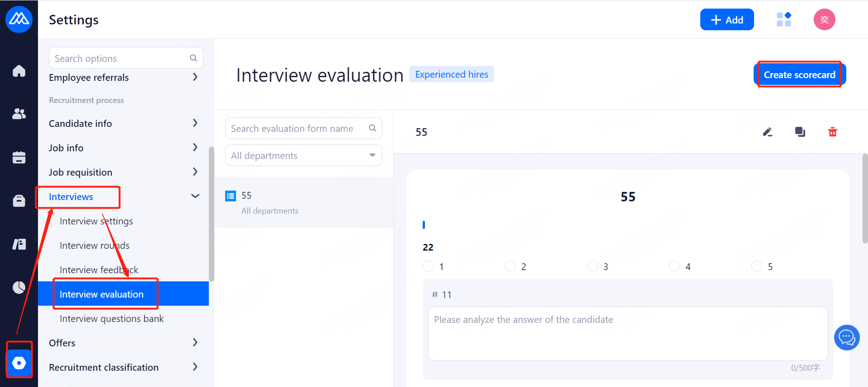Screen dimensions: 868x387
Task: Click the Create scorecard button
Action: tap(799, 75)
